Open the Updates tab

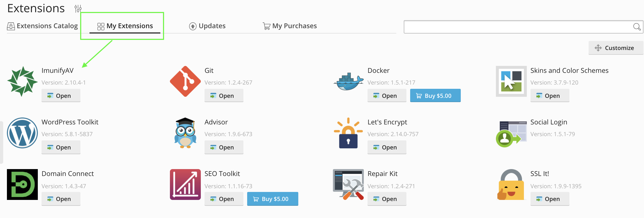[207, 26]
